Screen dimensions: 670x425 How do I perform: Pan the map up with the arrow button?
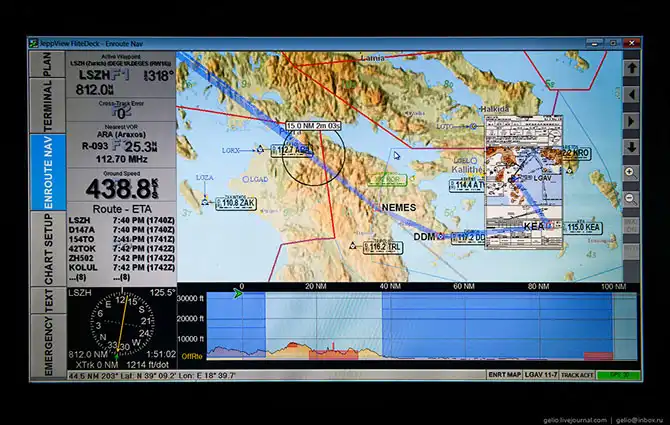631,68
